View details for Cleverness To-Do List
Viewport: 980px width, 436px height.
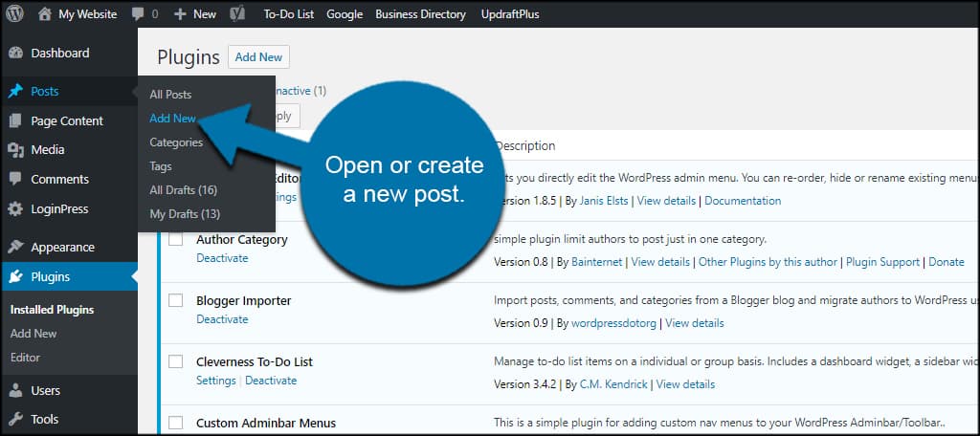(685, 384)
